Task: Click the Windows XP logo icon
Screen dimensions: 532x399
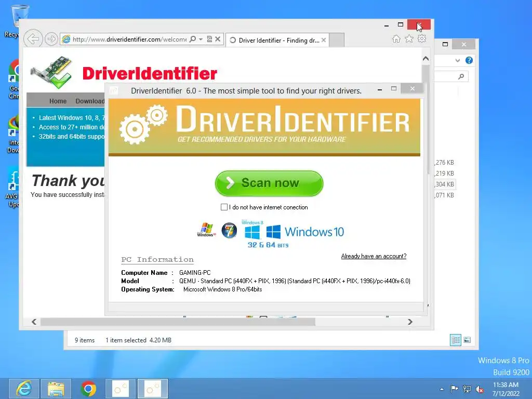Action: pos(206,230)
